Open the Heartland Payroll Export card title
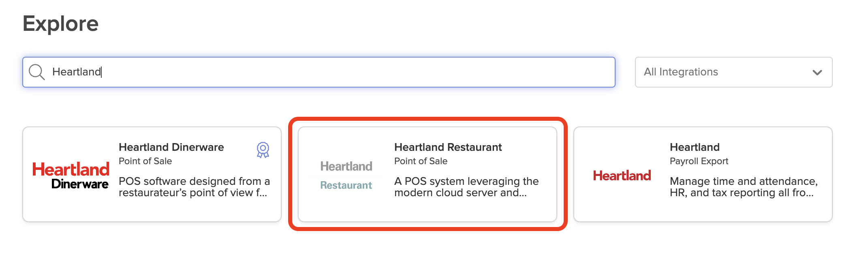 pyautogui.click(x=695, y=147)
